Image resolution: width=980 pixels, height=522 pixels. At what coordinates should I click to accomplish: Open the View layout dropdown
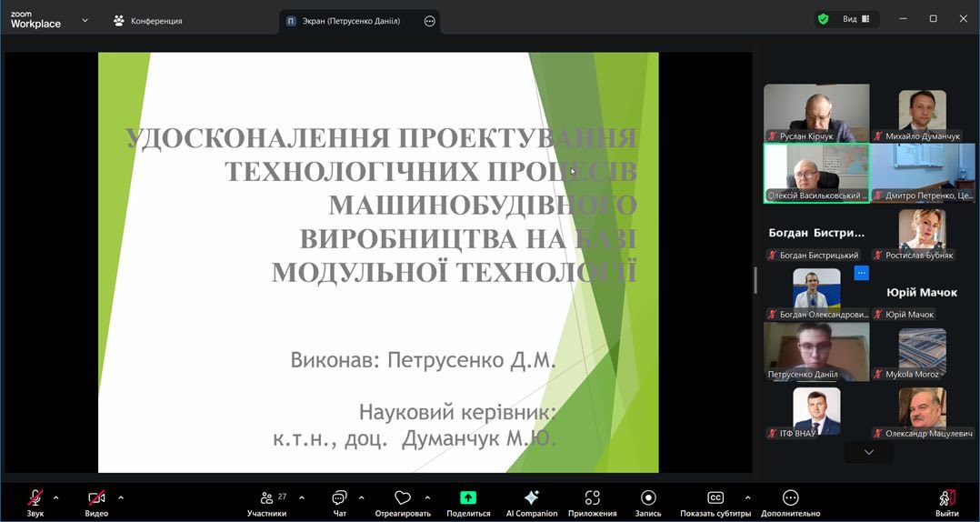[x=855, y=19]
